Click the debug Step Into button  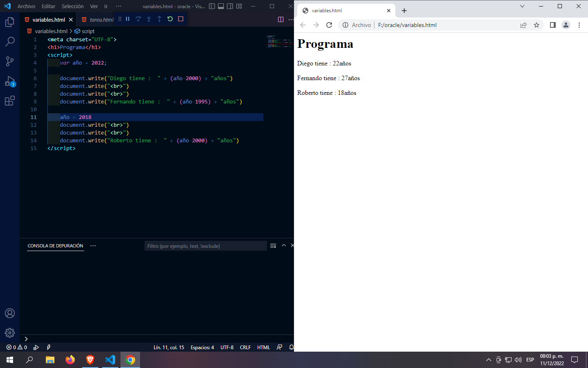pos(149,19)
